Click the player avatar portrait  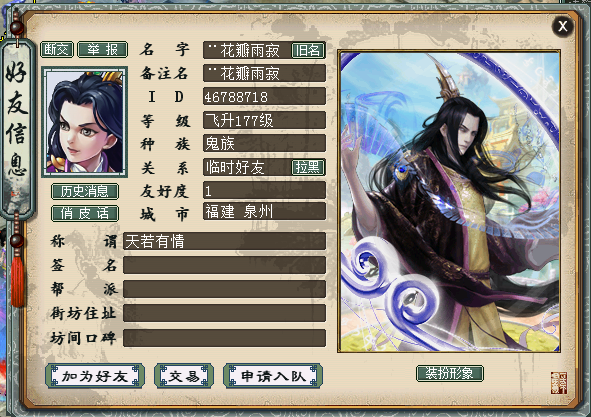[84, 122]
